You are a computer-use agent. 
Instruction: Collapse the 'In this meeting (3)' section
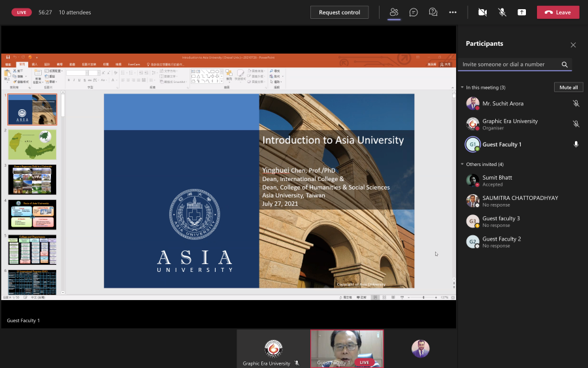462,88
